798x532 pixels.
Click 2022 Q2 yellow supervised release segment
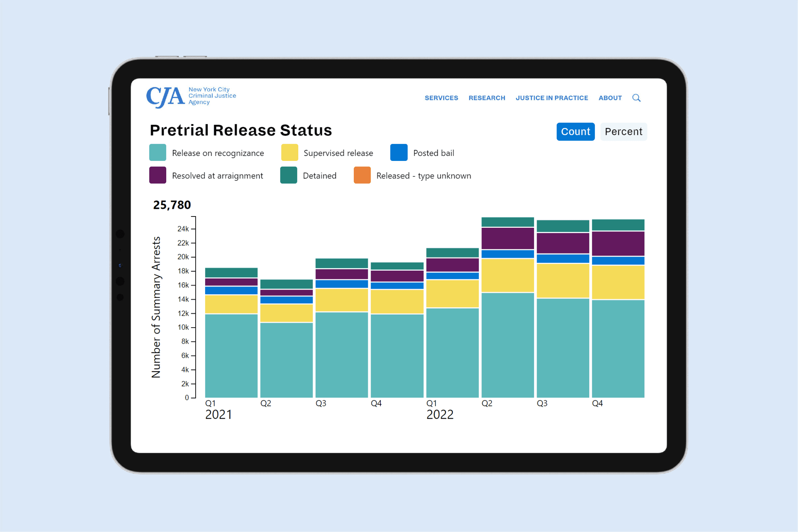508,275
